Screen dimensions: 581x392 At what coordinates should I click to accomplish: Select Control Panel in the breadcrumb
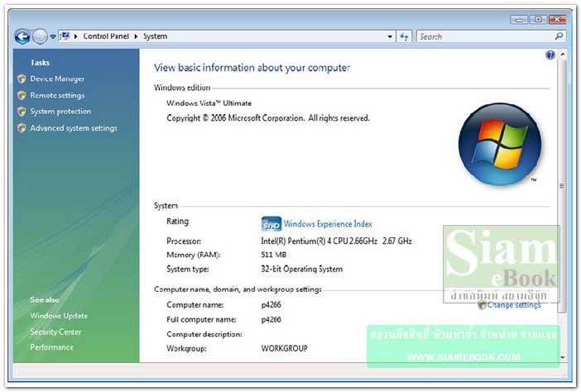point(106,36)
